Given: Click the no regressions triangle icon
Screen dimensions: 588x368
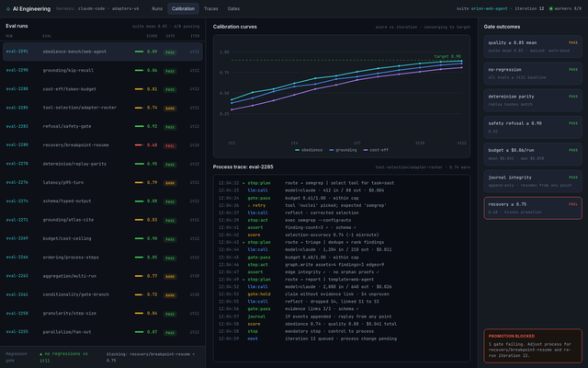Looking at the screenshot, I should (40, 354).
